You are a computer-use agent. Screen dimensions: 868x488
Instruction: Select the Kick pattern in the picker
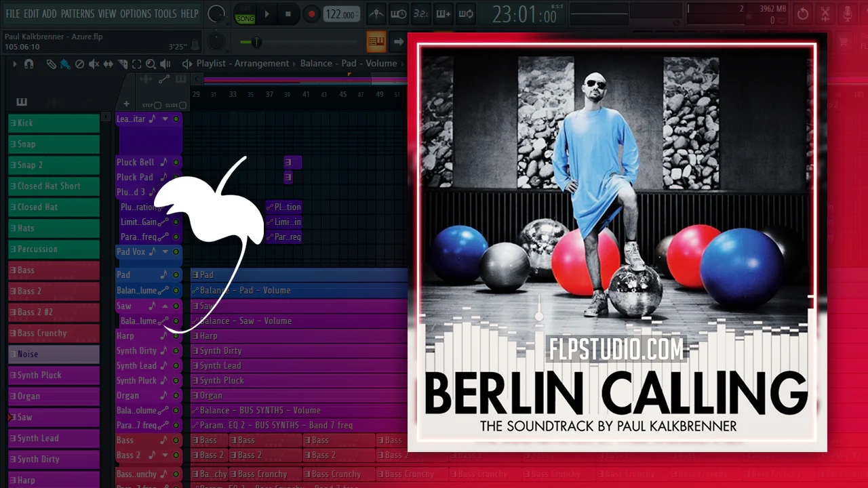(54, 123)
